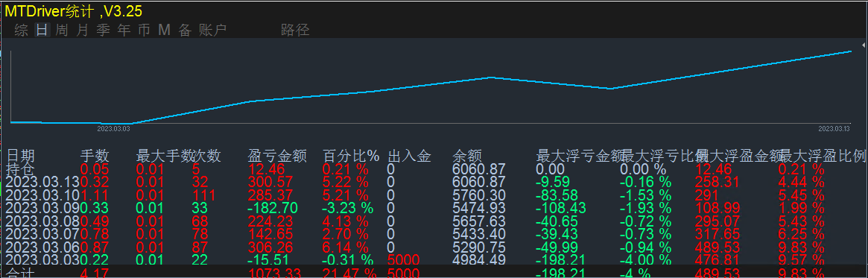868x278 pixels.
Task: Click the 路径 path tab
Action: click(295, 31)
